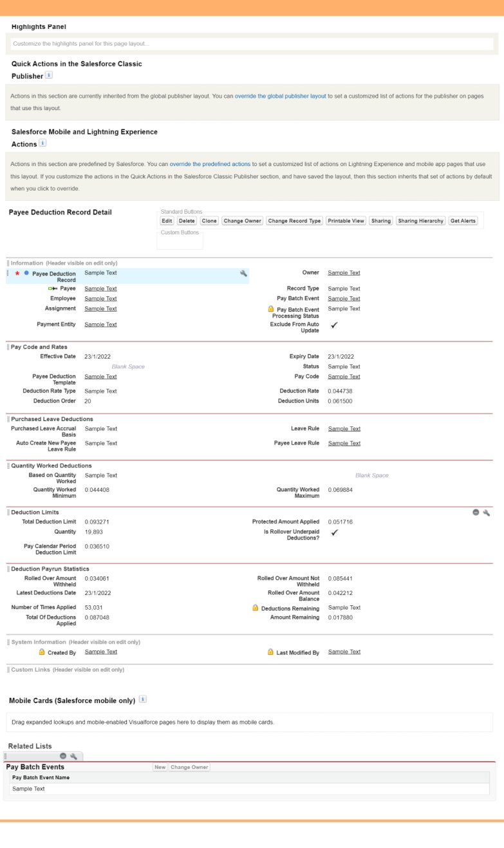The width and height of the screenshot is (504, 848).
Task: Click drag handle of System Information section
Action: (8, 642)
